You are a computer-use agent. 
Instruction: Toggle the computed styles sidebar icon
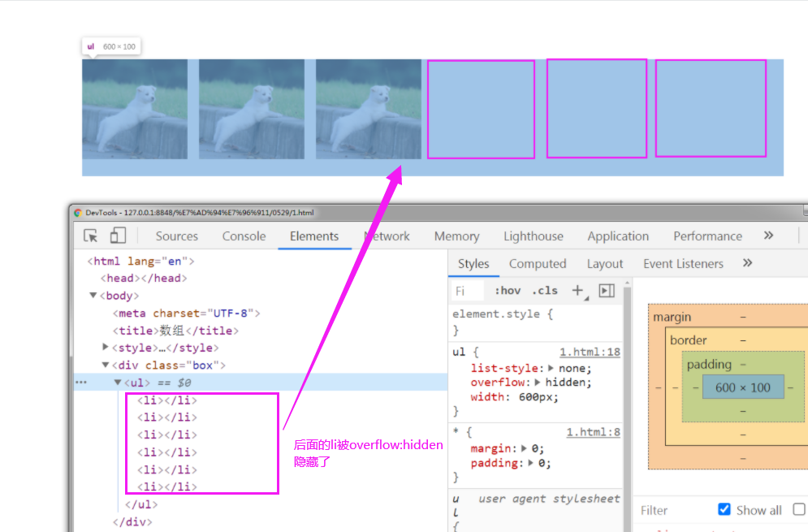tap(607, 291)
